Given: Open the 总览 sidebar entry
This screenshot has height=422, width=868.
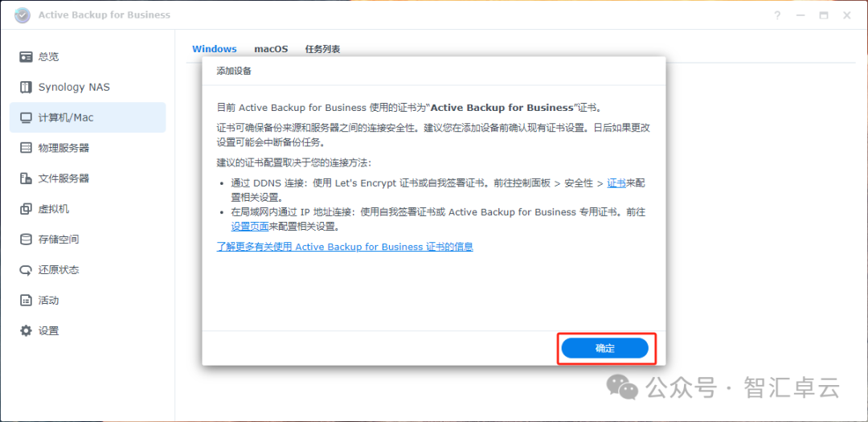Looking at the screenshot, I should click(88, 56).
